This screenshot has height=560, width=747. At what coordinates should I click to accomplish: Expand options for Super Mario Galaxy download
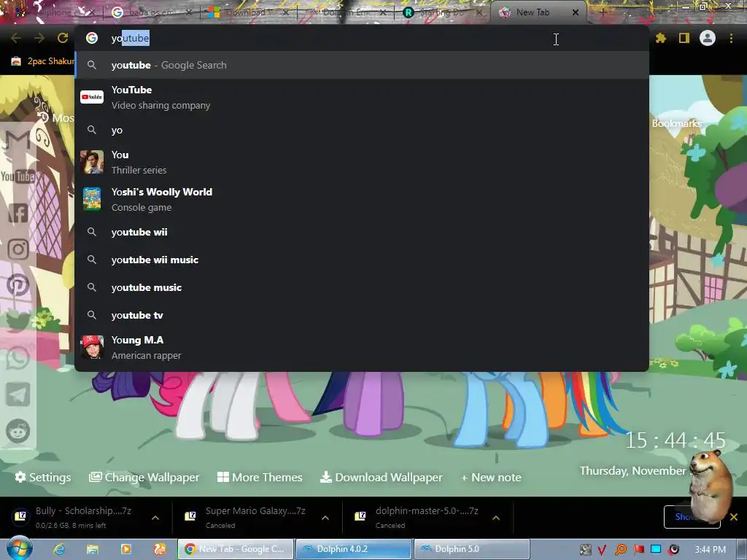tap(325, 518)
